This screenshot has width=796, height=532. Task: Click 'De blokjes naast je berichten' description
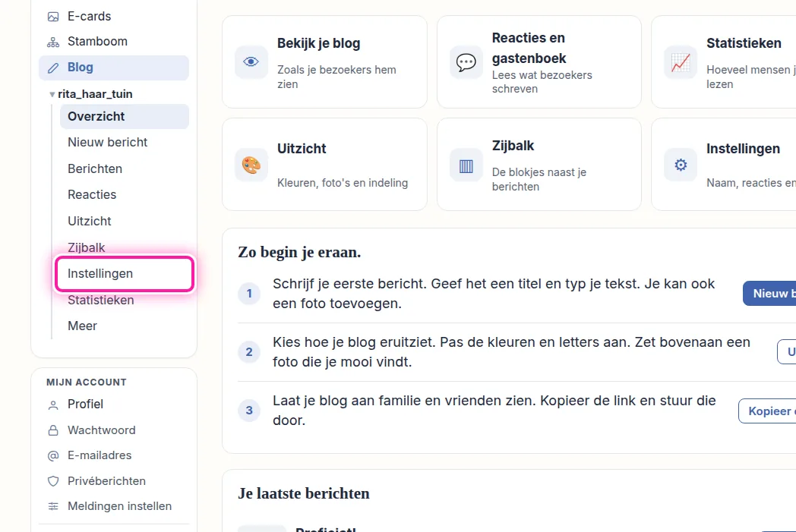pyautogui.click(x=539, y=180)
